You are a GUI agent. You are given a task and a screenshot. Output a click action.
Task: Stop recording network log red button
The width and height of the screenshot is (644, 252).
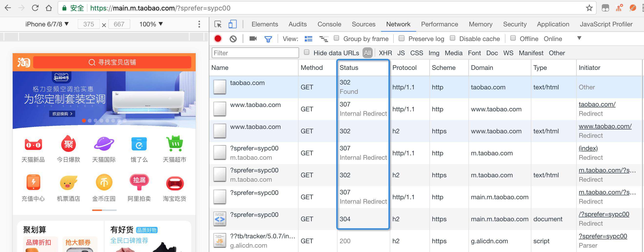click(x=218, y=39)
